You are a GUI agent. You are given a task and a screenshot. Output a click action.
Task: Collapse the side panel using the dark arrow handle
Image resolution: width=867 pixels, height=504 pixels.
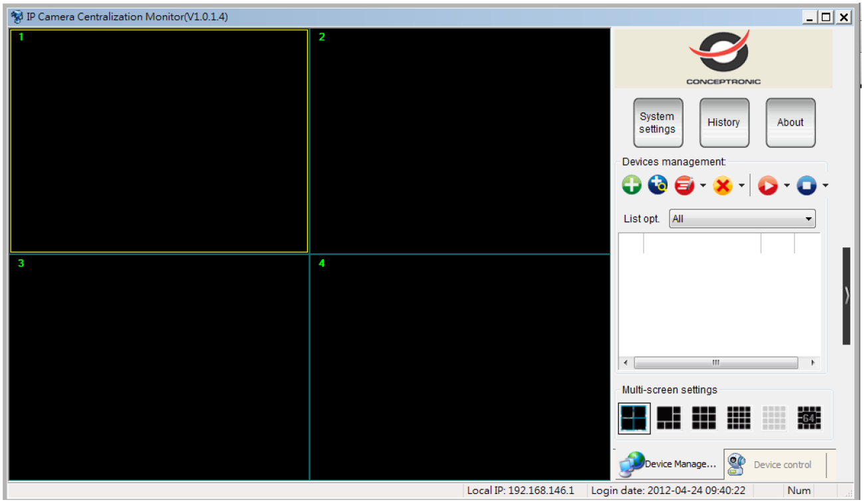click(846, 296)
